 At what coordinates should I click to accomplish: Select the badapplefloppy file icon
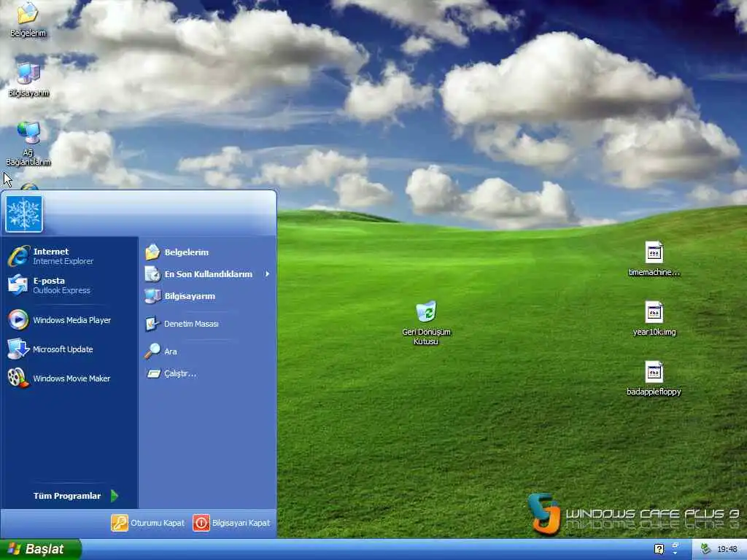(654, 378)
